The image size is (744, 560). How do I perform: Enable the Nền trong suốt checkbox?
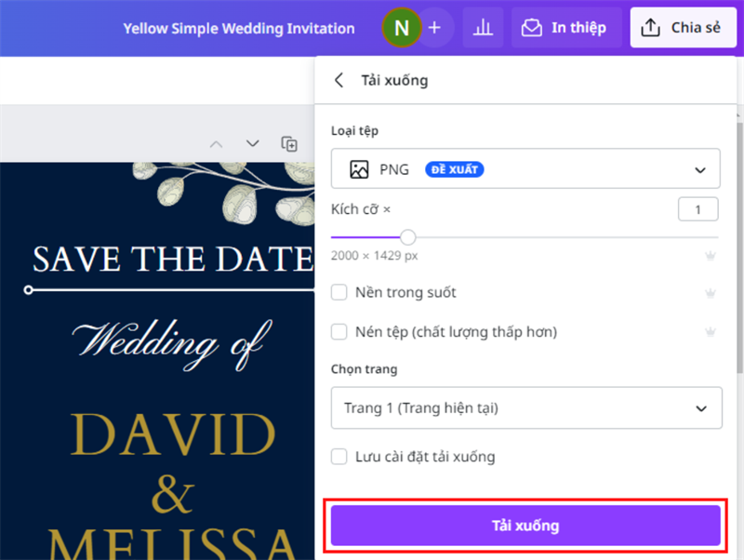tap(340, 293)
